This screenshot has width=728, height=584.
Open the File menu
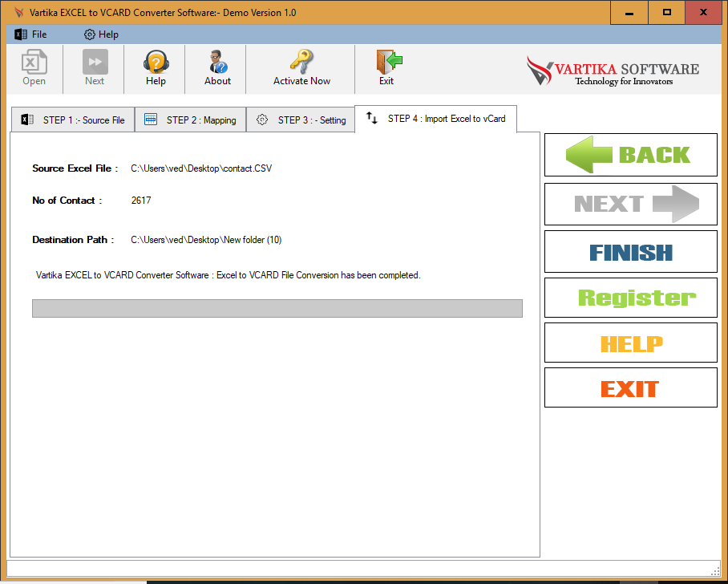pos(31,34)
